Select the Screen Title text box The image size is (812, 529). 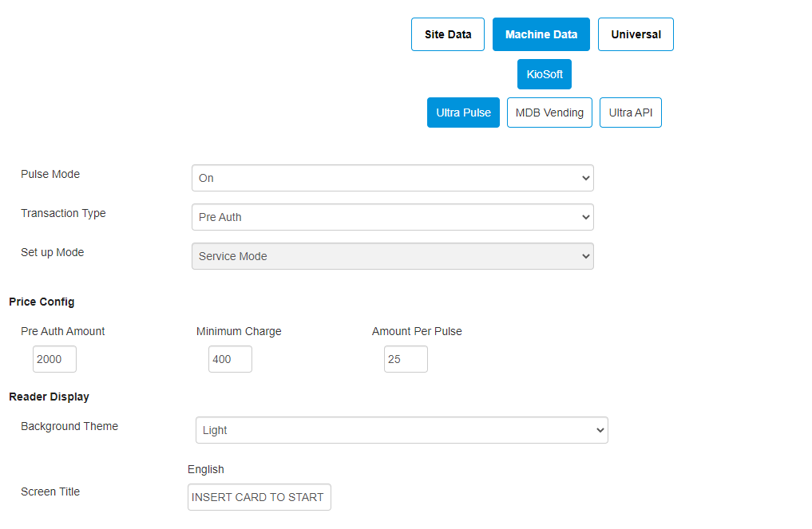(259, 496)
